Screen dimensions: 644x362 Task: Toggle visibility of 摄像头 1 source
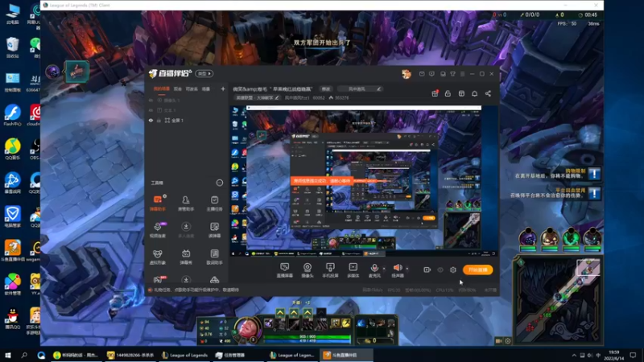[x=151, y=100]
